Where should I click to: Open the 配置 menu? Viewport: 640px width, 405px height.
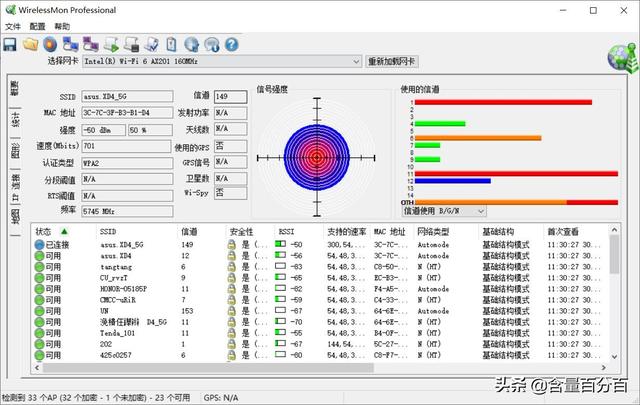tap(37, 27)
